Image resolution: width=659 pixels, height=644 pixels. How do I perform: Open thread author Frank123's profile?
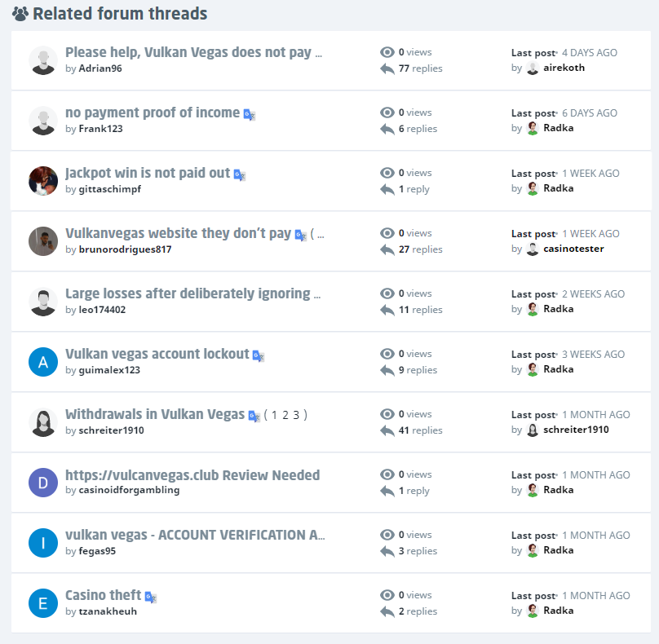pyautogui.click(x=100, y=129)
